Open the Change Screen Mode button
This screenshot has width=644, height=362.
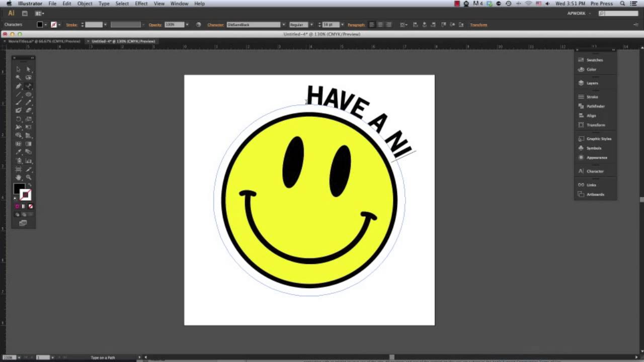pyautogui.click(x=23, y=223)
